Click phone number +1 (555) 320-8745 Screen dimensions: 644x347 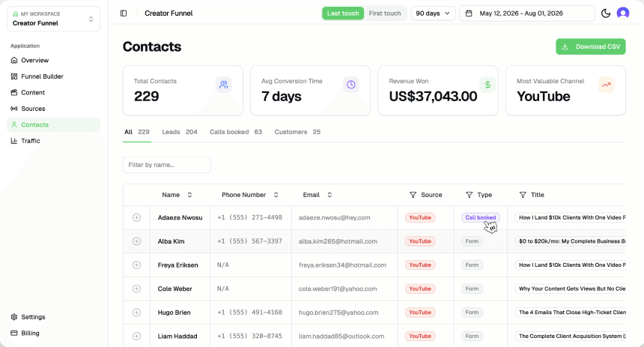click(x=249, y=337)
